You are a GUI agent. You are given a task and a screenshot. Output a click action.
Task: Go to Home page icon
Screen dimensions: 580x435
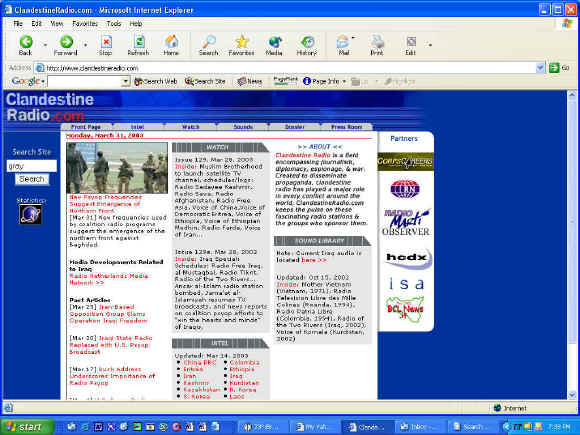click(171, 42)
